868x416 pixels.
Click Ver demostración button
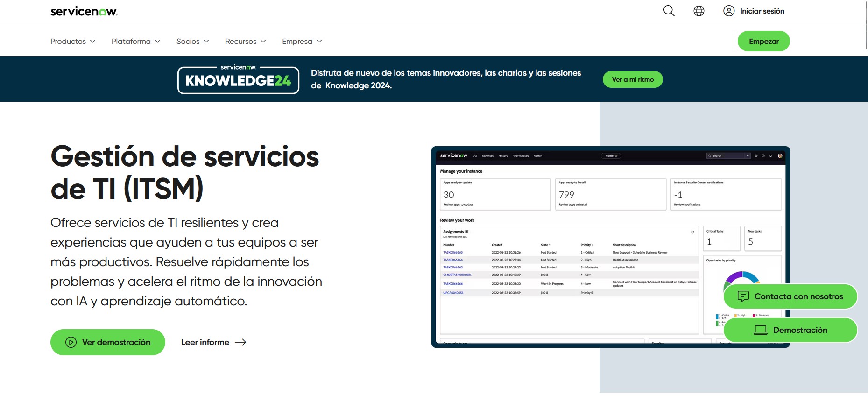[x=108, y=342]
